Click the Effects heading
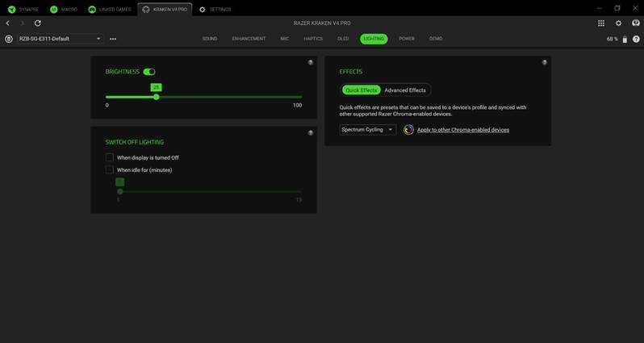This screenshot has height=343, width=644. (x=351, y=72)
